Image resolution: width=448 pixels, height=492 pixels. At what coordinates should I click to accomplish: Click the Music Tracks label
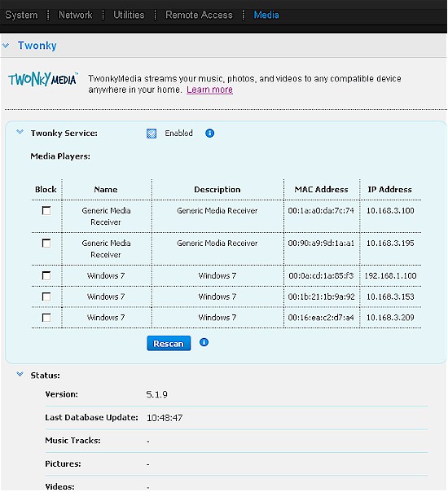pos(72,441)
